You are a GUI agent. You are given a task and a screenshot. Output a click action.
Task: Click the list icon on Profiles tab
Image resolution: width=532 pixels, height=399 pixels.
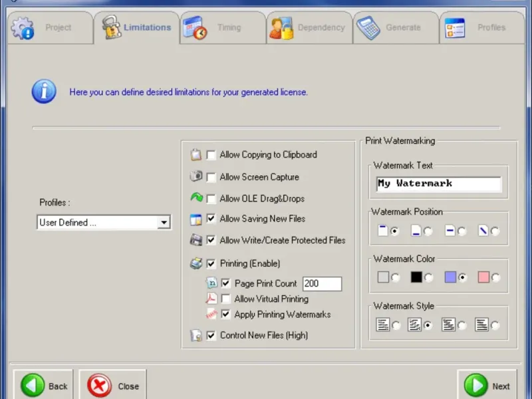[455, 28]
